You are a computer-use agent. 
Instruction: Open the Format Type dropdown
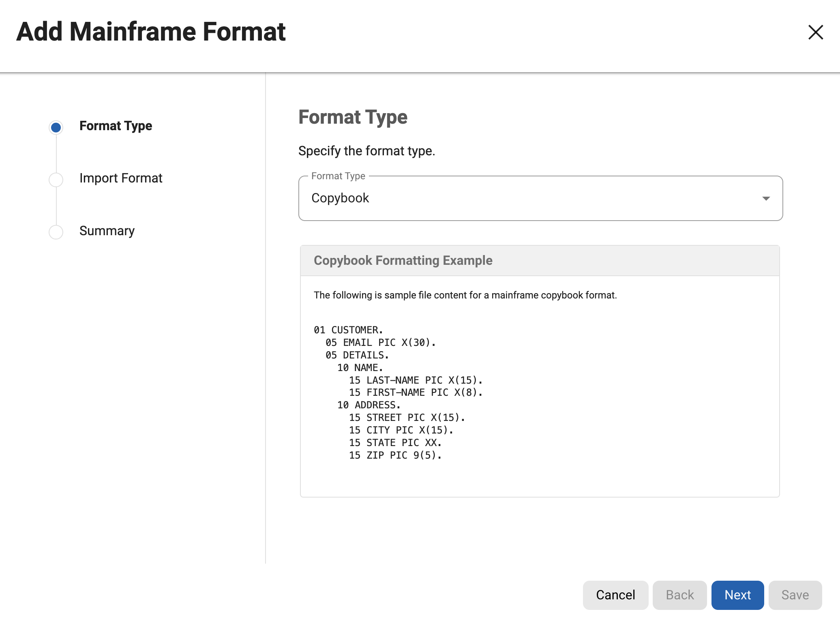539,198
